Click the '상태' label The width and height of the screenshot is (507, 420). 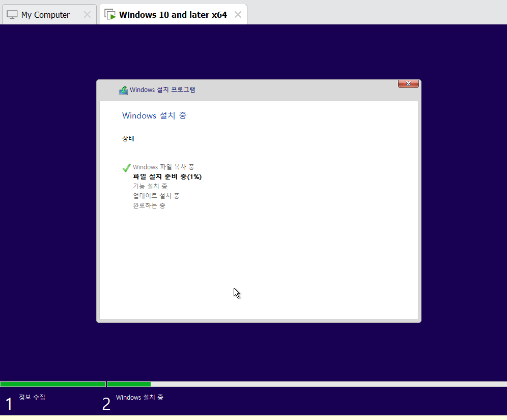[x=128, y=138]
